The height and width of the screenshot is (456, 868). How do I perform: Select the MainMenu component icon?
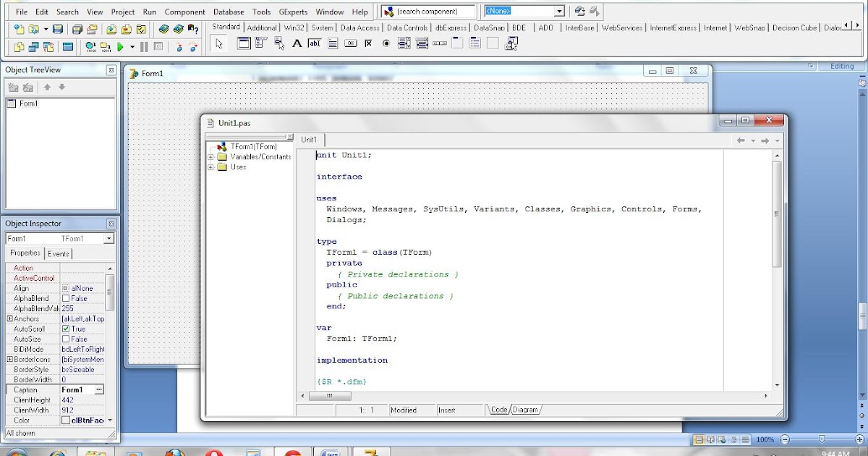tap(261, 43)
